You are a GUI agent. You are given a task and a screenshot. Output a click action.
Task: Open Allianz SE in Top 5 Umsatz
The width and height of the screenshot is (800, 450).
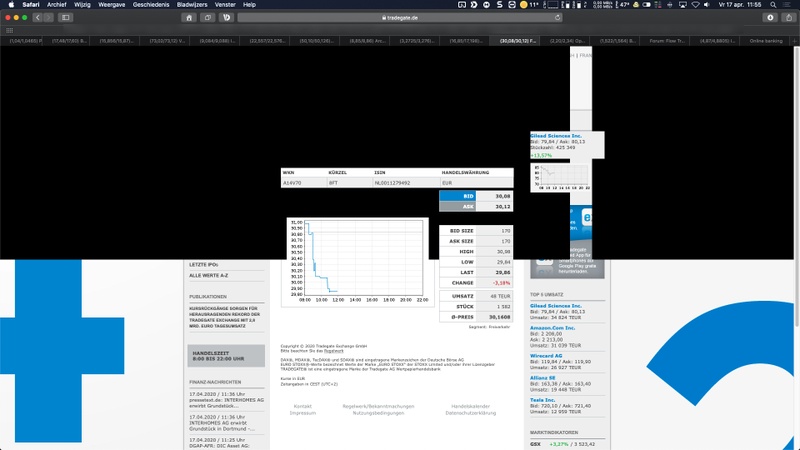(x=542, y=378)
